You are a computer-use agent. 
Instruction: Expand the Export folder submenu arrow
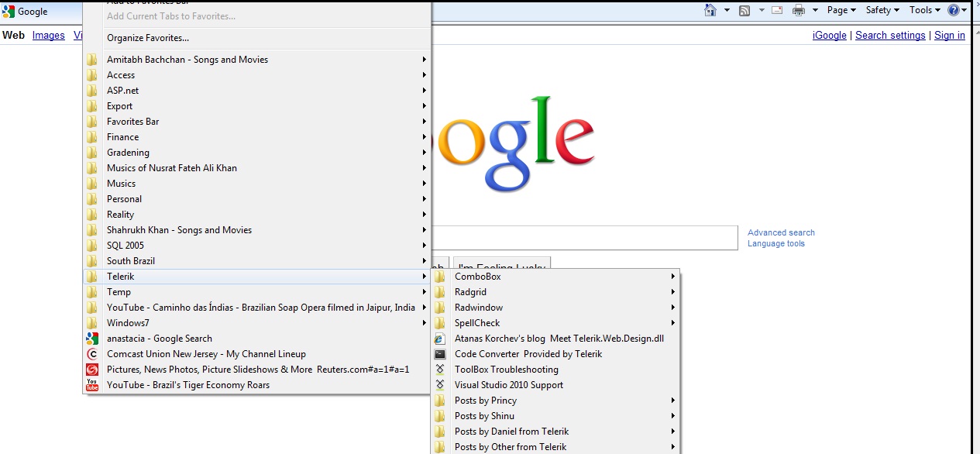(424, 106)
